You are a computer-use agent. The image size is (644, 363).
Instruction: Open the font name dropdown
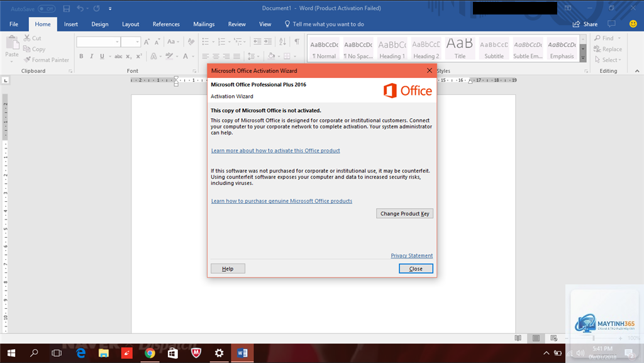click(x=117, y=42)
